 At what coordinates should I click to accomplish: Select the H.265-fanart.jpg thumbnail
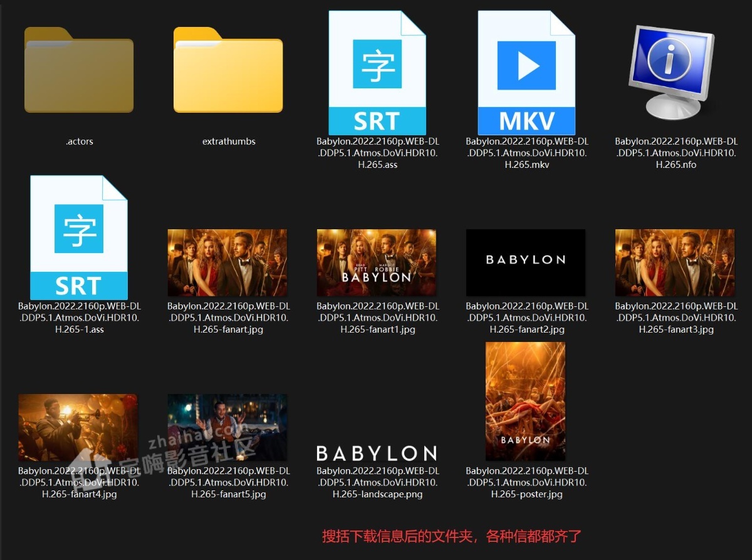[x=227, y=262]
